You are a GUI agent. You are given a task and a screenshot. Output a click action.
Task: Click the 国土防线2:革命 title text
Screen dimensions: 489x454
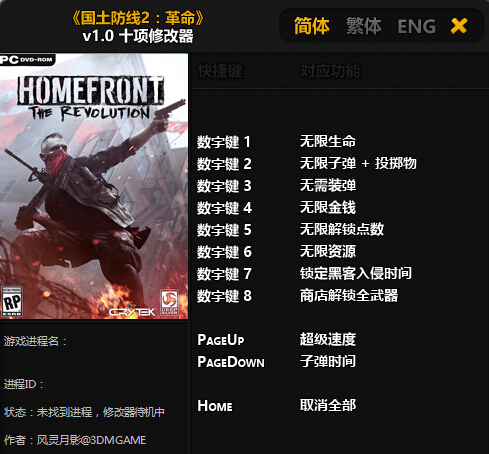138,18
